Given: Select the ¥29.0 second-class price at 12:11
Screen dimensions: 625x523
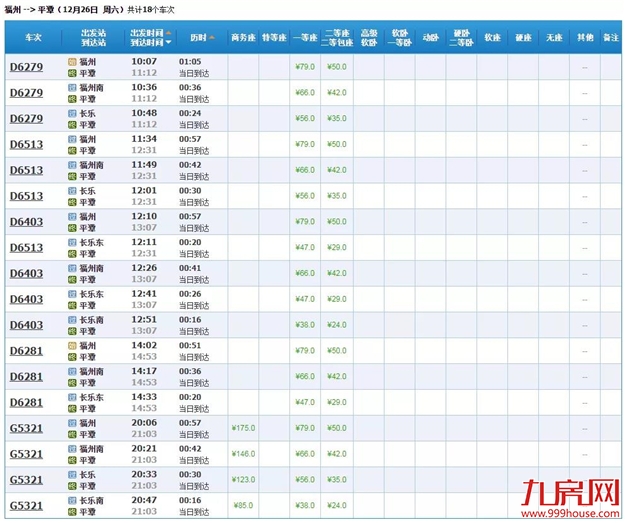Looking at the screenshot, I should 337,247.
